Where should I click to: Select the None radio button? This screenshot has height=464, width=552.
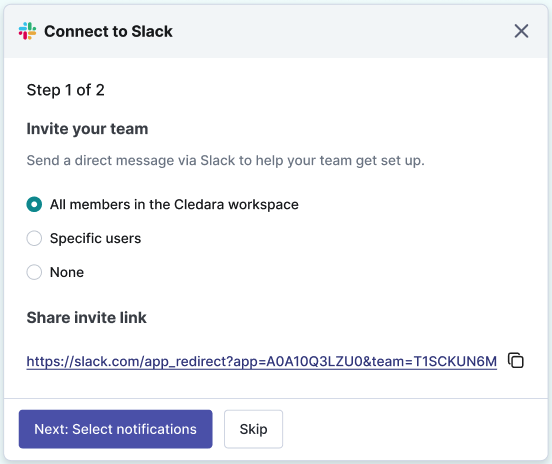pyautogui.click(x=34, y=272)
